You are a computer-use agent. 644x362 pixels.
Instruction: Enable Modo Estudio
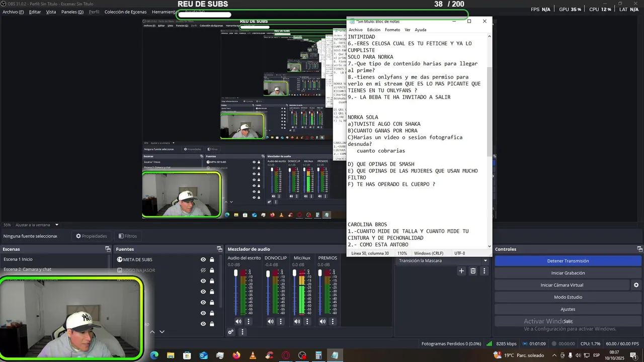pyautogui.click(x=568, y=297)
